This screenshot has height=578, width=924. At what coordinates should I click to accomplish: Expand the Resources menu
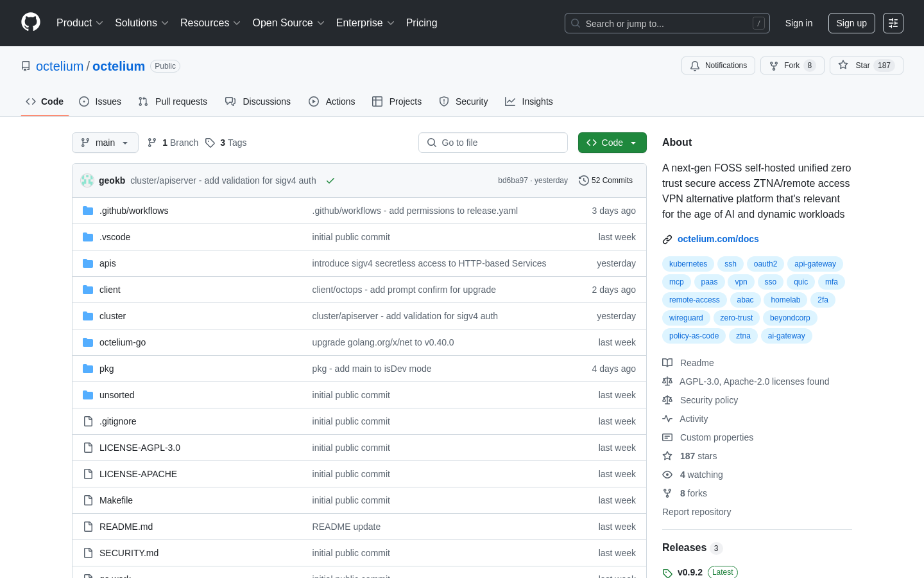coord(210,23)
